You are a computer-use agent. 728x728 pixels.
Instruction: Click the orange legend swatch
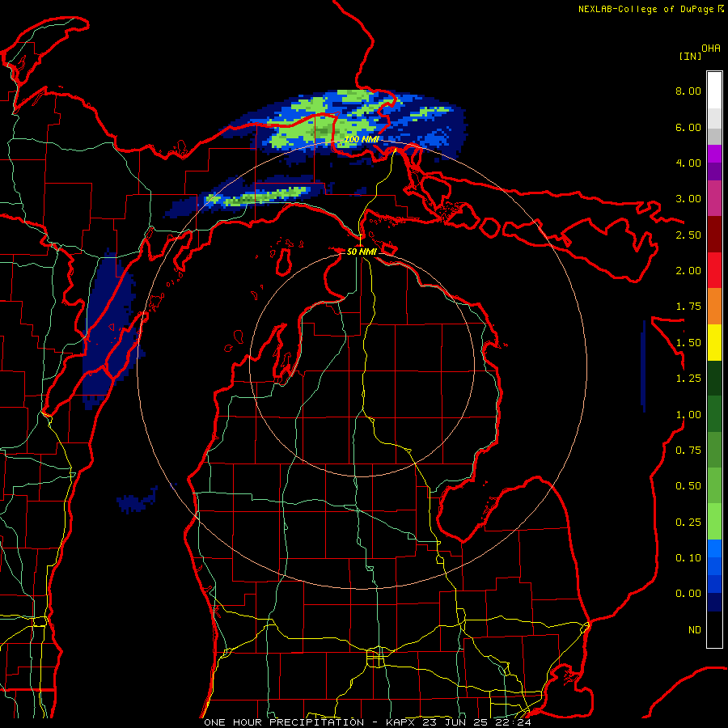714,306
